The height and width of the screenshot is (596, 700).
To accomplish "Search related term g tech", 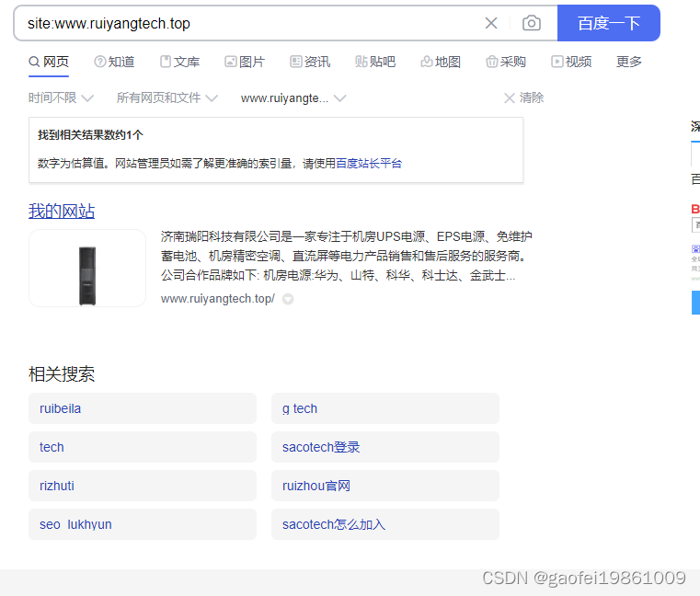I will (385, 408).
